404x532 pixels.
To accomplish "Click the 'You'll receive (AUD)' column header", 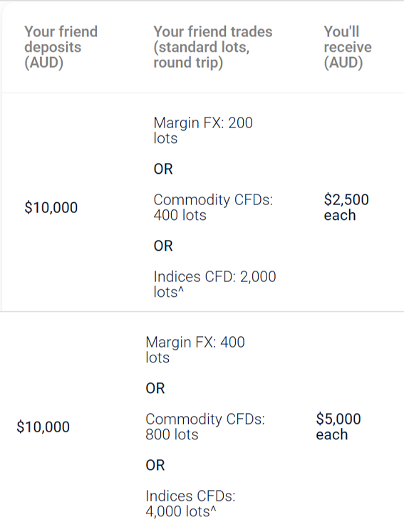I will pos(348,47).
